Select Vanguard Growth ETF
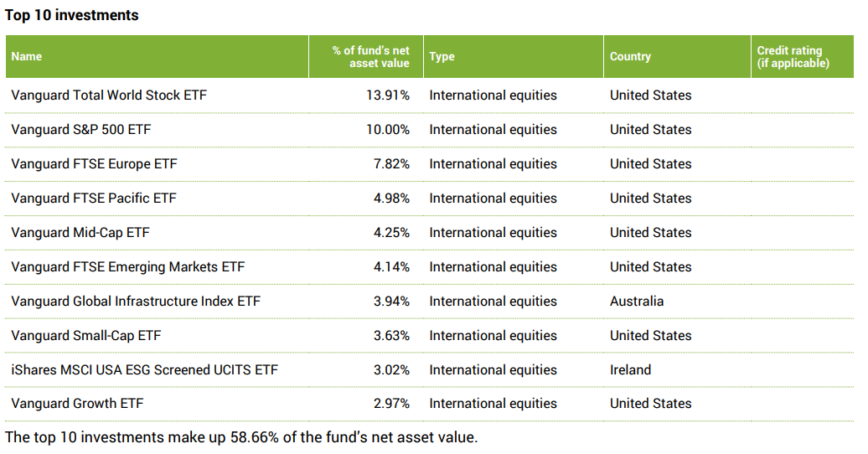The width and height of the screenshot is (868, 454). coord(77,404)
